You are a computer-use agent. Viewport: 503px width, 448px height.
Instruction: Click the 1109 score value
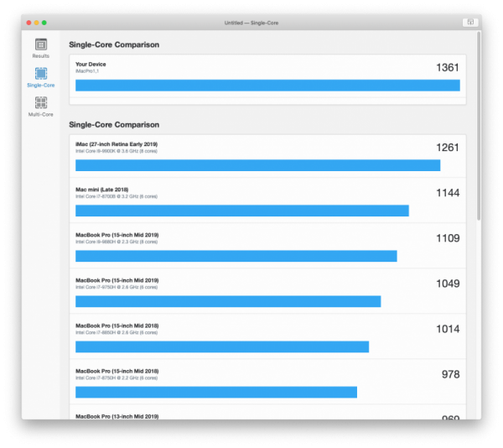[x=448, y=238]
